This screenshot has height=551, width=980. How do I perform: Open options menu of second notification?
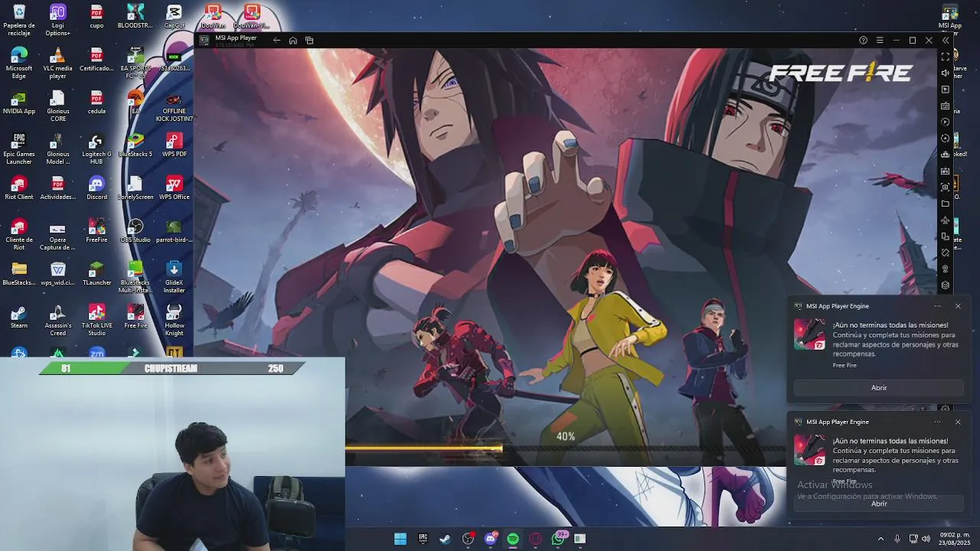pos(937,422)
